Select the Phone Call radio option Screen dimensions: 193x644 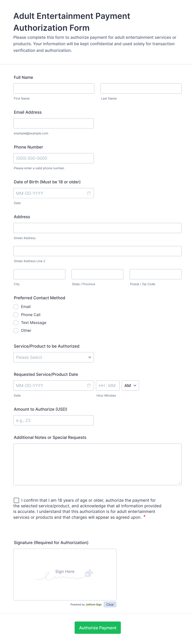coord(16,315)
